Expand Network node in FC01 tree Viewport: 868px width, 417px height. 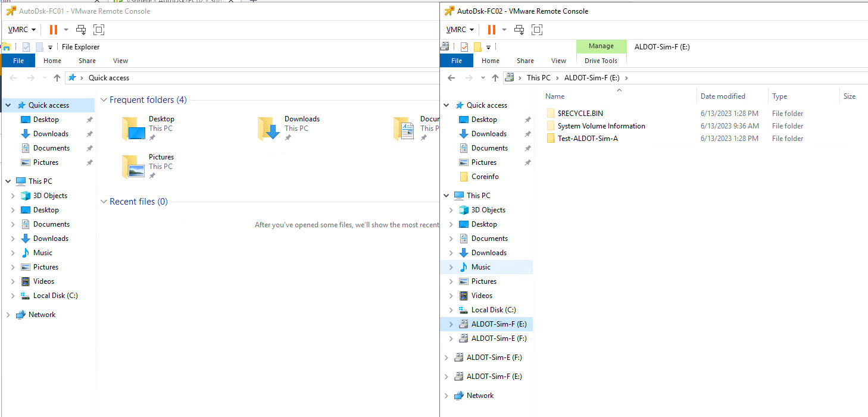(x=8, y=315)
